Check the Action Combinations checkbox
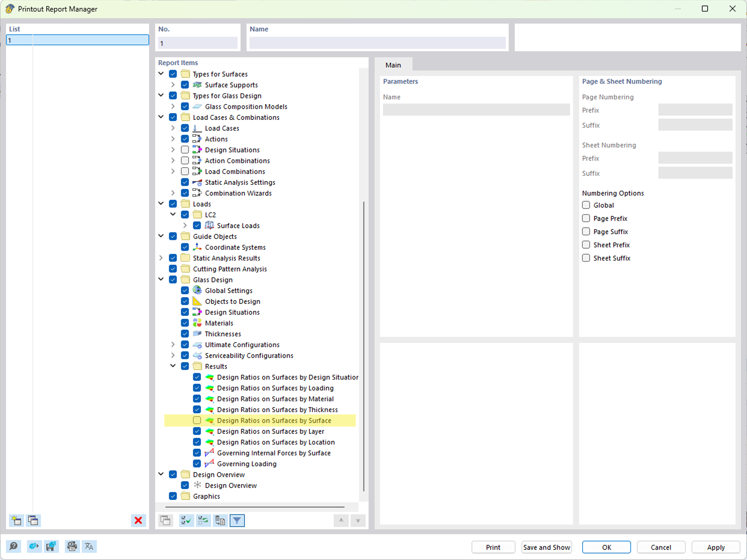747x560 pixels. point(185,161)
